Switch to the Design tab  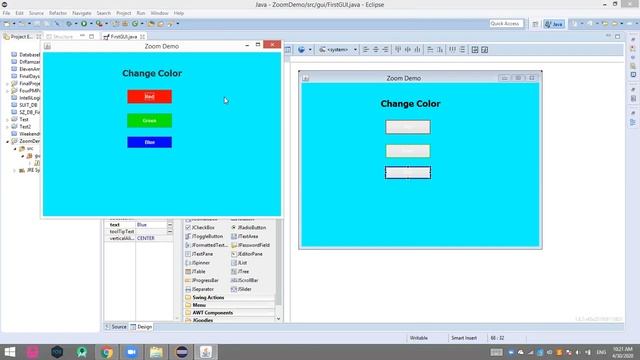point(141,327)
